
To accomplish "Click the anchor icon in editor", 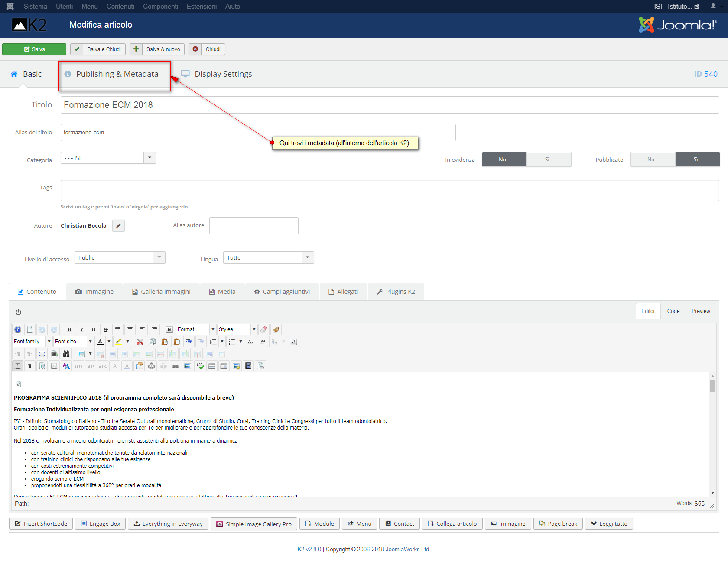I will click(x=151, y=366).
